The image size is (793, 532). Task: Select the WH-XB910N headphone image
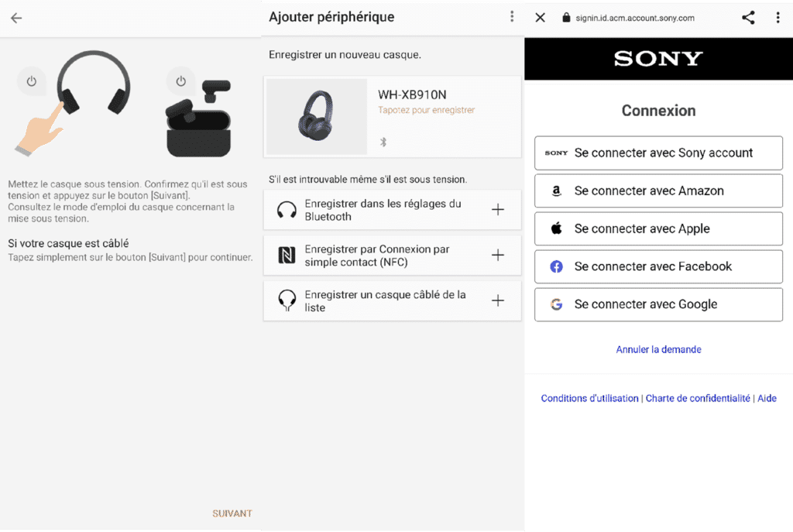click(x=317, y=116)
